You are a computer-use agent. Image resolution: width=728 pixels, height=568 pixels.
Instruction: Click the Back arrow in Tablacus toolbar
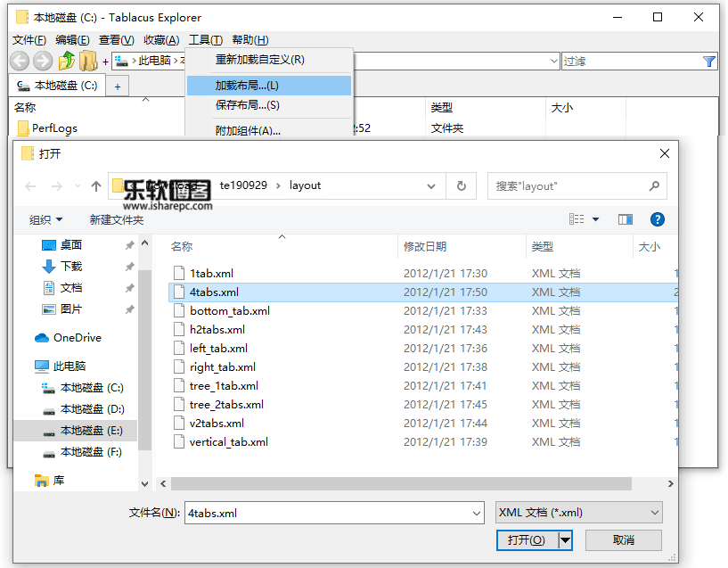(20, 61)
